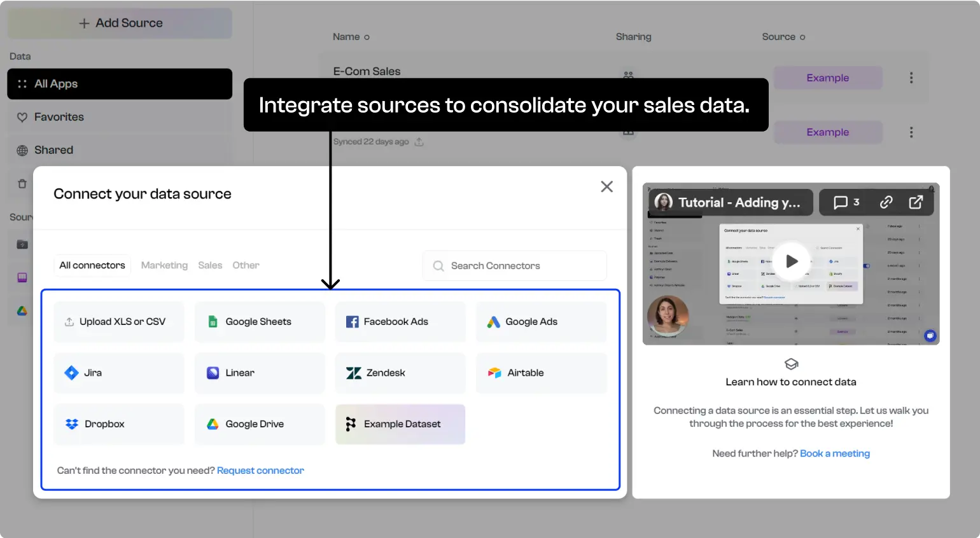Screen dimensions: 980x538
Task: Focus the Search Connectors field
Action: 515,266
